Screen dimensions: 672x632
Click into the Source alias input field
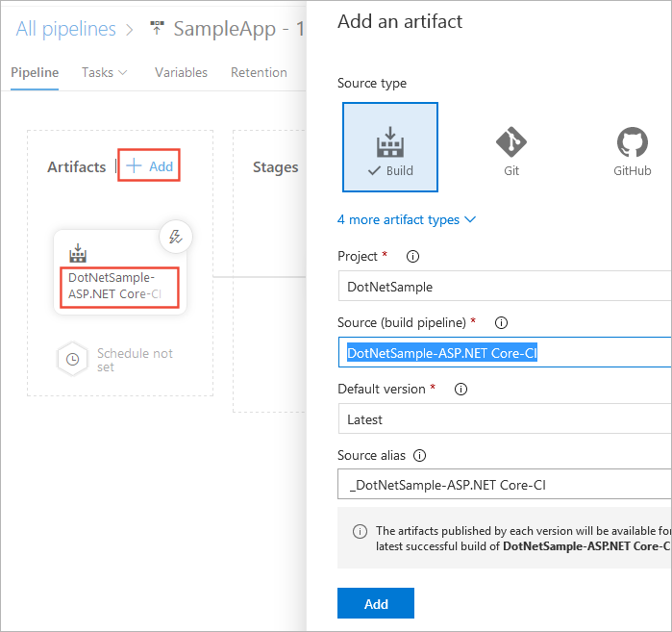tap(505, 484)
